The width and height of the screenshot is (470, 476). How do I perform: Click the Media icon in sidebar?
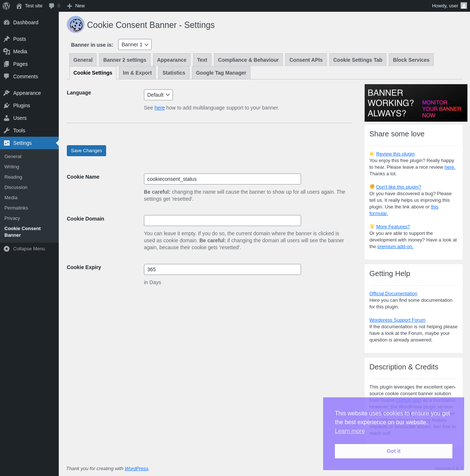7,51
